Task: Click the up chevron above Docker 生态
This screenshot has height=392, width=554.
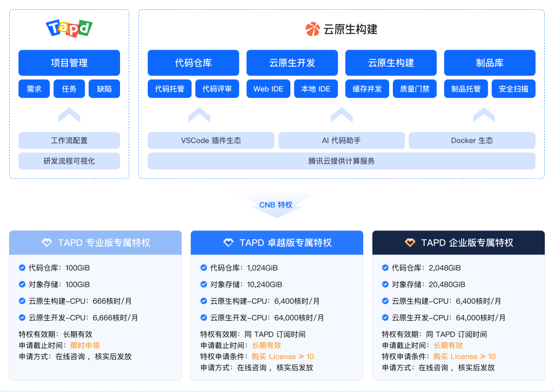Action: [x=484, y=115]
